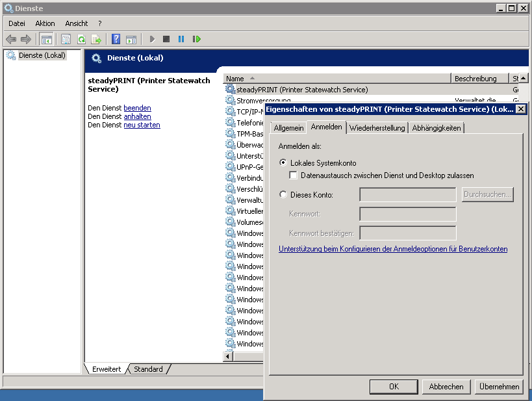The width and height of the screenshot is (532, 401).
Task: Select Dieses Konto radio button
Action: click(283, 194)
